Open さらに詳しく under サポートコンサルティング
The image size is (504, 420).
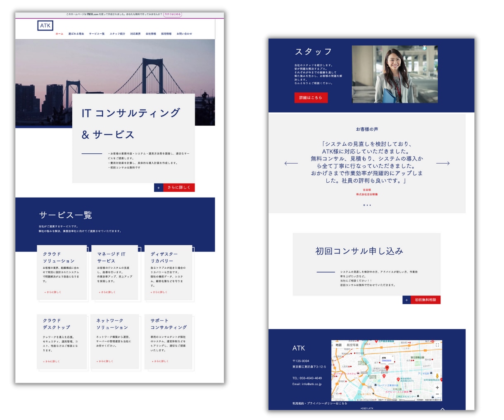pyautogui.click(x=160, y=361)
